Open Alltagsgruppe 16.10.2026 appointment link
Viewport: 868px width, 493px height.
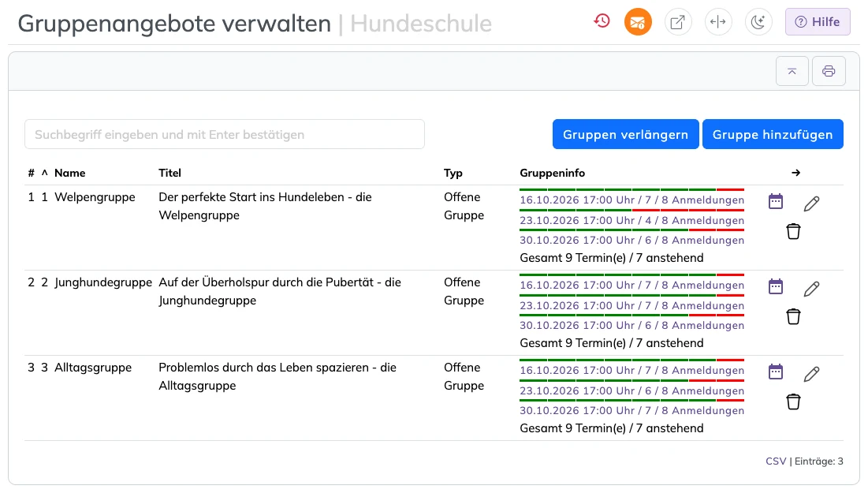coord(631,371)
